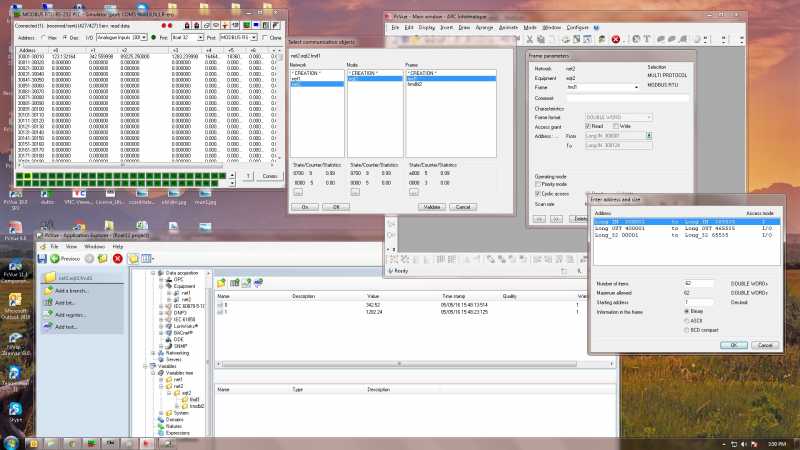Viewport: 800px width, 450px height.
Task: Click the Starting address input field
Action: 699,302
